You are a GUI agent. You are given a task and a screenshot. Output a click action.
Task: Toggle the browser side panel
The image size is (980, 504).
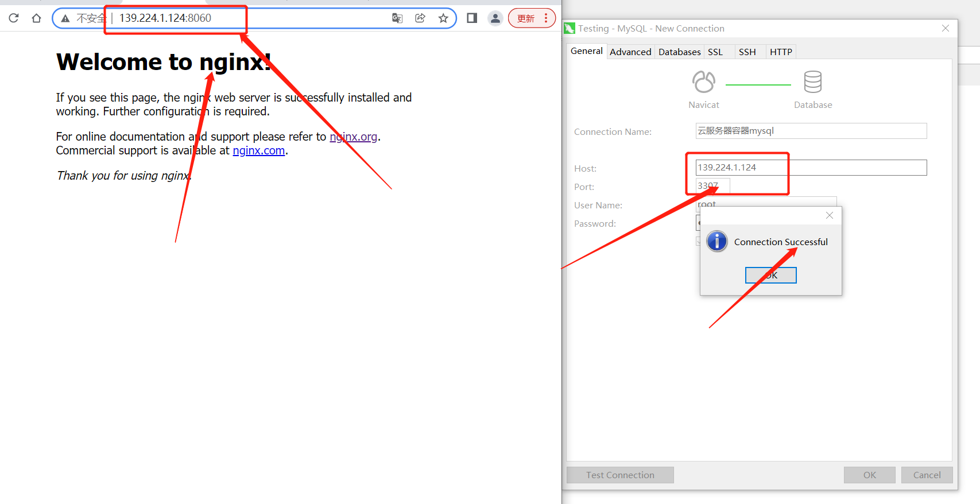tap(472, 18)
